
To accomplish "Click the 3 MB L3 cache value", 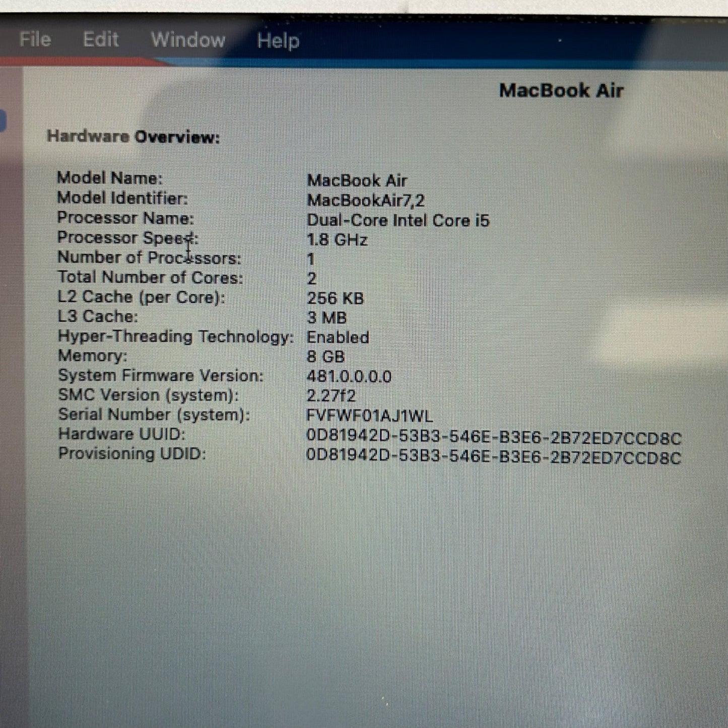I will [326, 318].
